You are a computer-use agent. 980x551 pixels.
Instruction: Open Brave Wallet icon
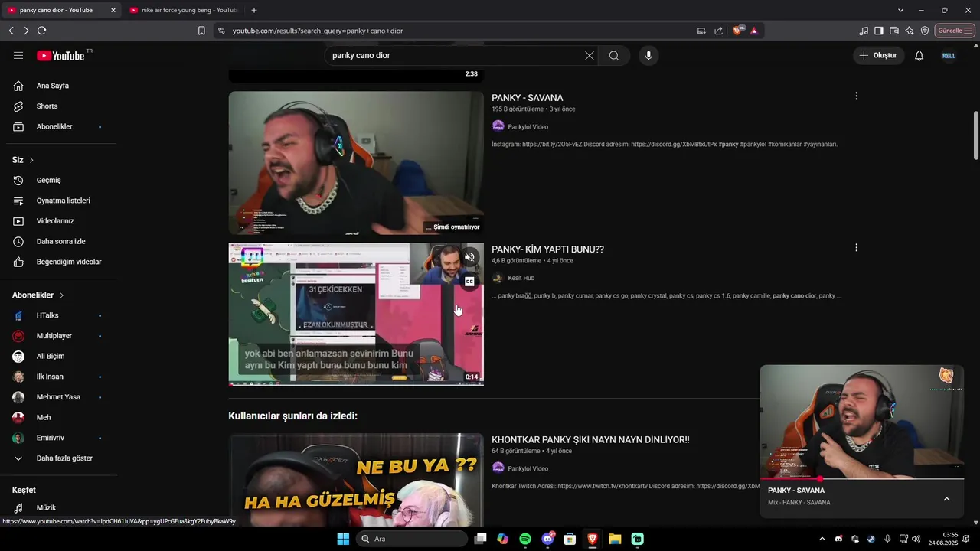[x=894, y=31]
